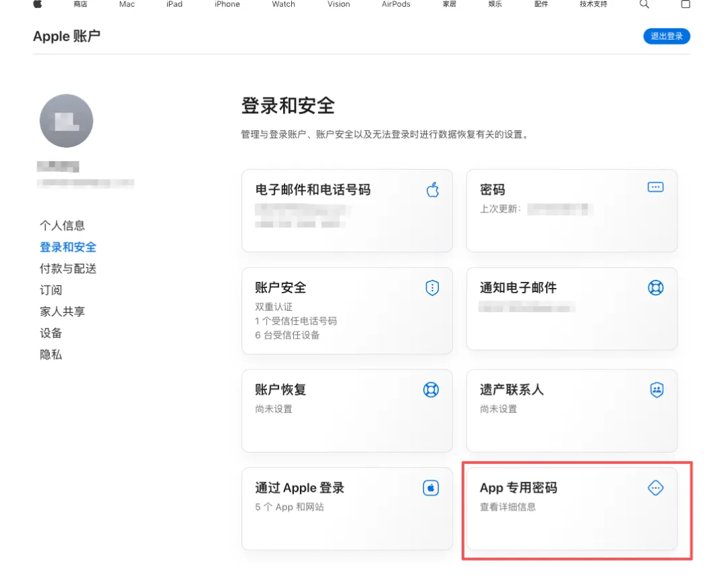Open the 电子邮件和电话号码 card title
Viewport: 728px width, 584px height.
pos(313,189)
